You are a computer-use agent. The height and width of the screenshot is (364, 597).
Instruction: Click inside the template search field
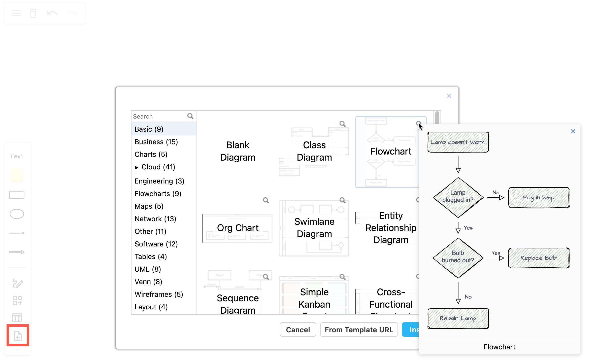tap(159, 116)
